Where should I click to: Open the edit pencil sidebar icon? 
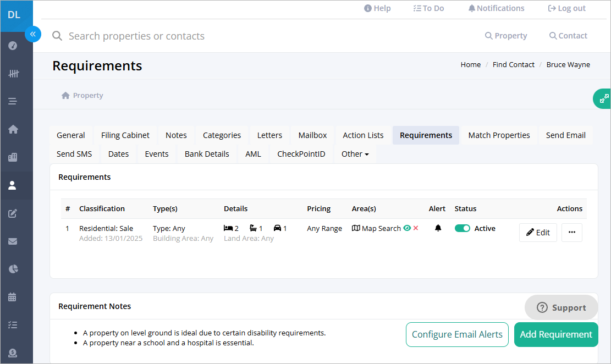(x=13, y=213)
